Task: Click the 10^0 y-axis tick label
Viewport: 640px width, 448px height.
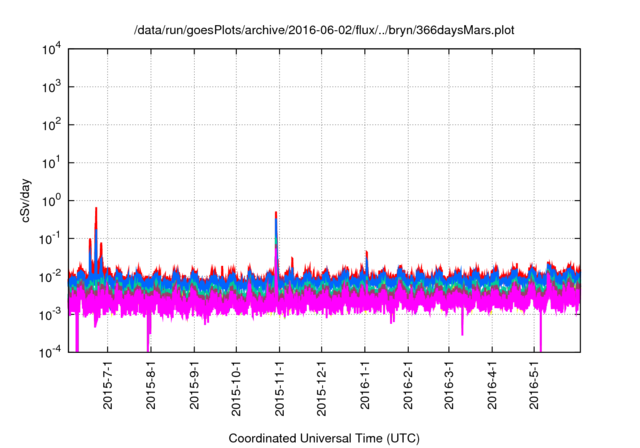Action: pyautogui.click(x=52, y=201)
